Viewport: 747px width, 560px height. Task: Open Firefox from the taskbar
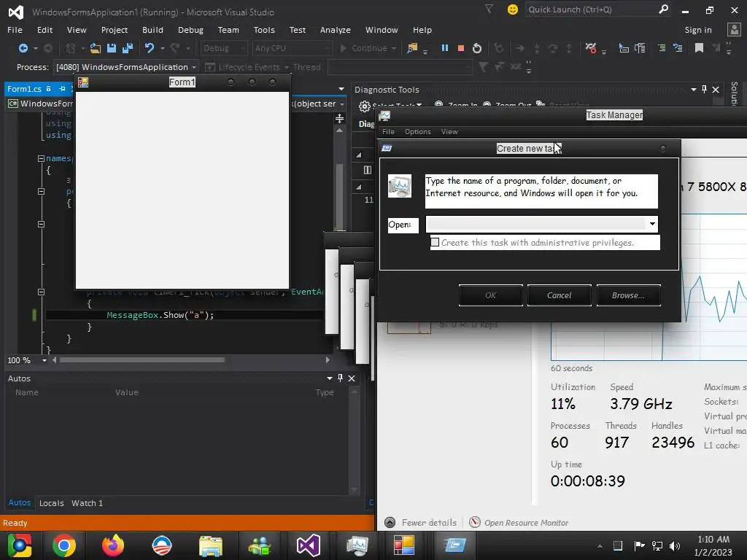(113, 545)
